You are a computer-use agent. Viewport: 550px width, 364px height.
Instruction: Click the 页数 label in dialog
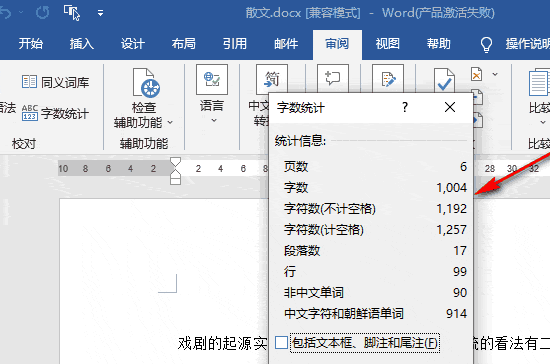(296, 167)
